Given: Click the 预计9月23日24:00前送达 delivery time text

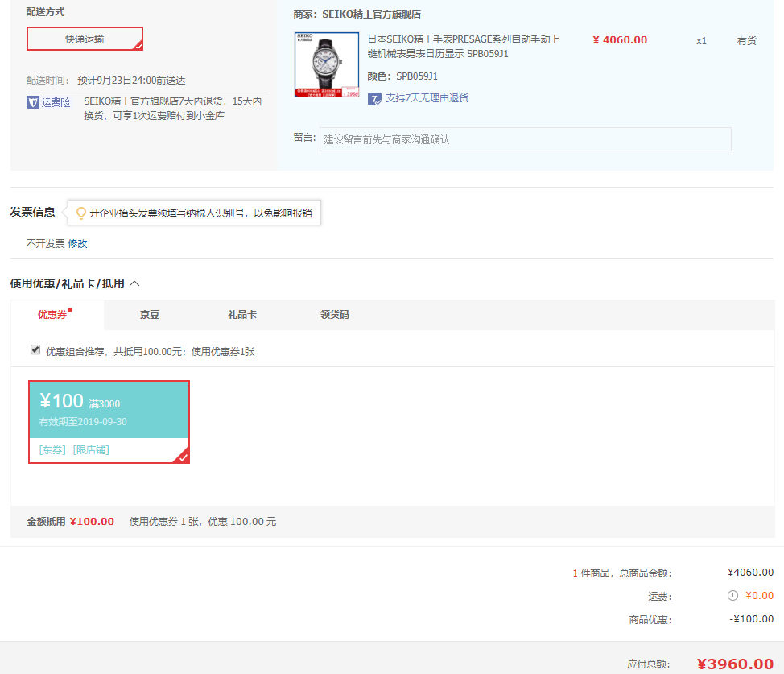Looking at the screenshot, I should coord(131,80).
